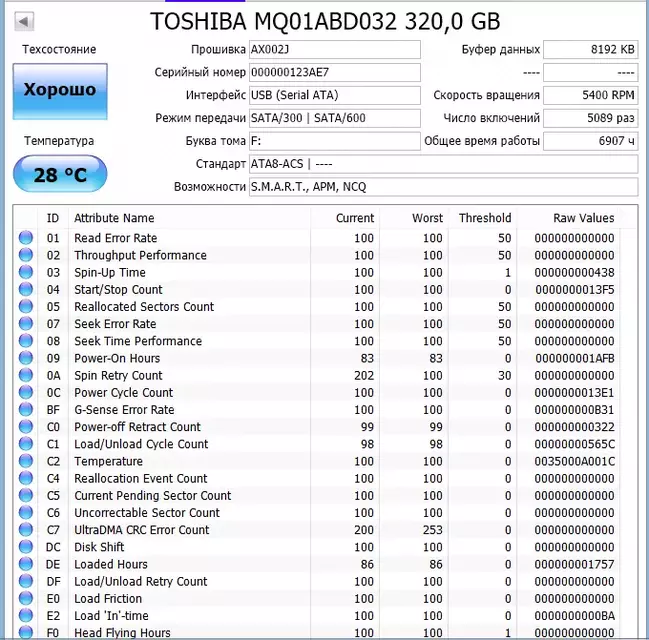This screenshot has width=649, height=640.
Task: Click raw value 0035000A001C
Action: (574, 461)
